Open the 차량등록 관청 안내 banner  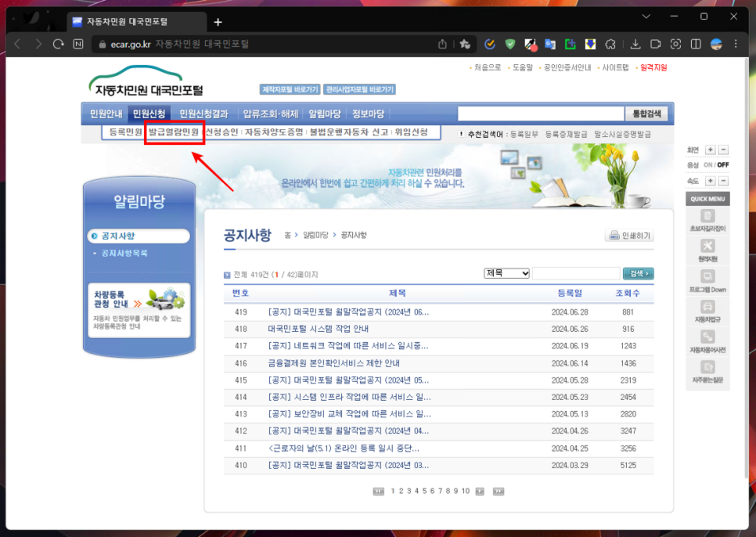139,311
